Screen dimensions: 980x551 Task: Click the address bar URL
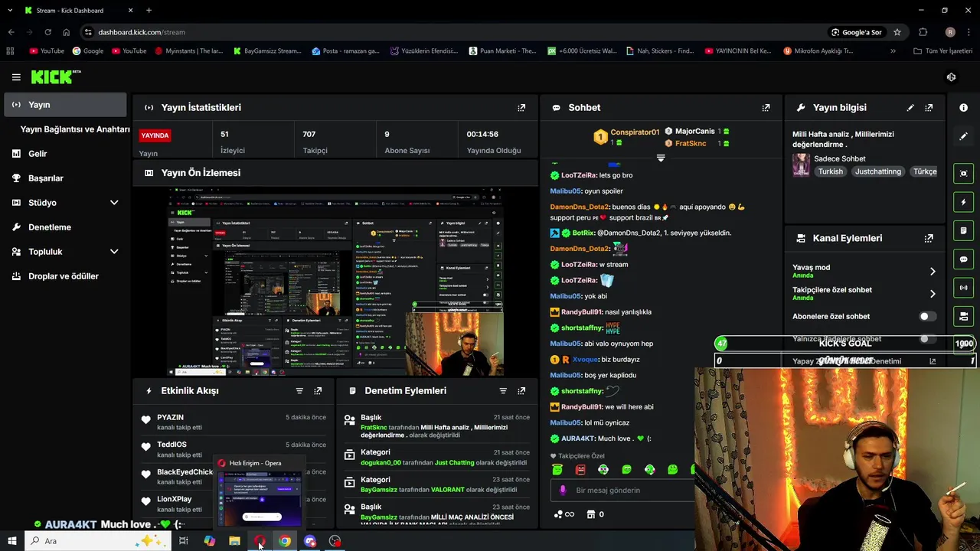(x=142, y=32)
